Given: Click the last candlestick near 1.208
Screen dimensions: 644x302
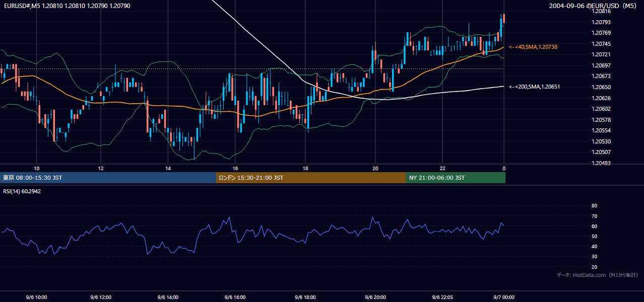Looking at the screenshot, I should tap(504, 18).
